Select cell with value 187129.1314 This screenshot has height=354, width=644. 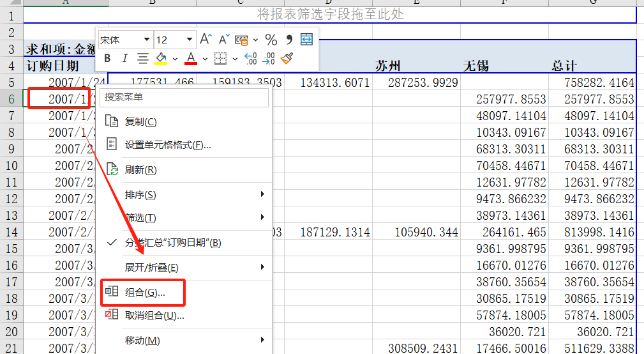329,232
